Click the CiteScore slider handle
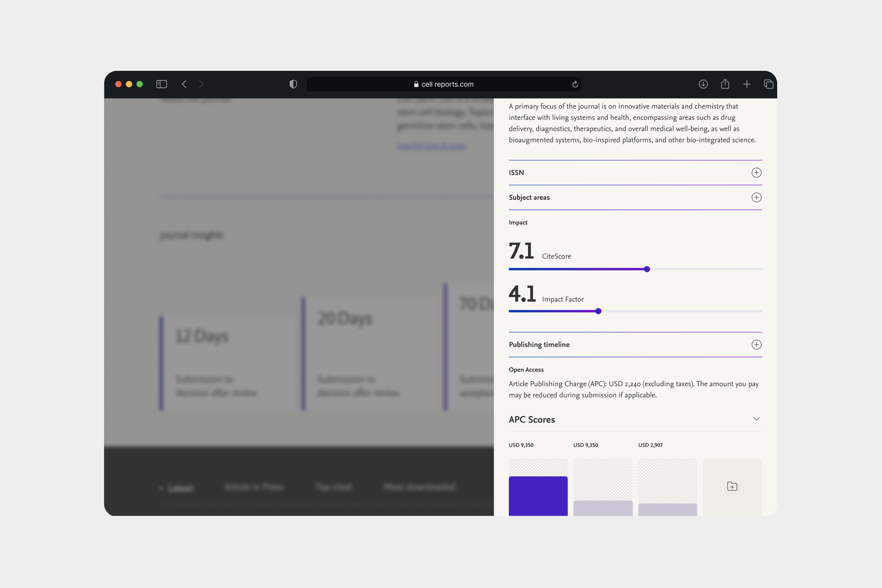882x588 pixels. pos(647,269)
